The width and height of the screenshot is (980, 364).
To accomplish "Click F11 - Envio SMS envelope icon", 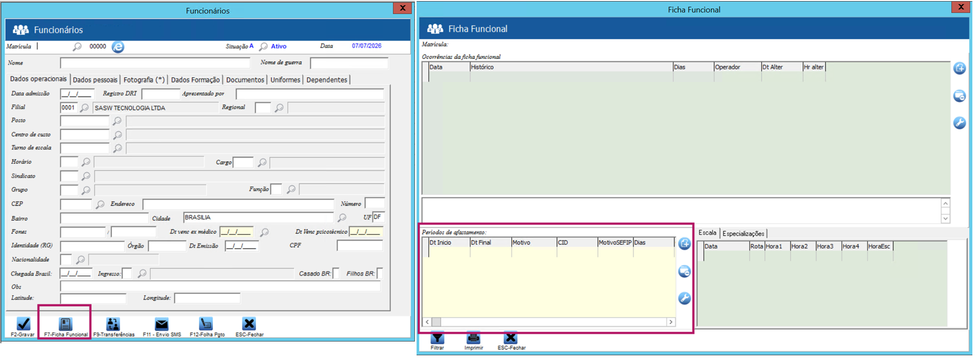I will (x=162, y=324).
